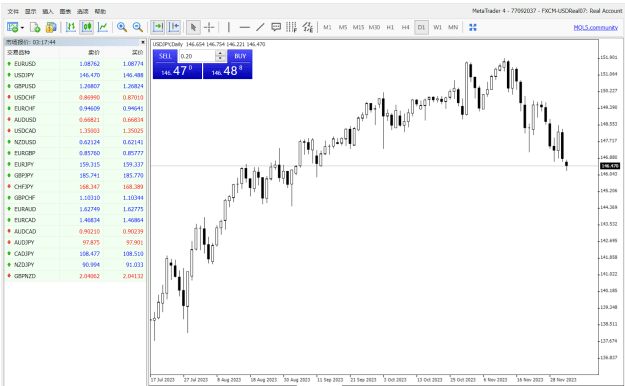This screenshot has width=625, height=386.
Task: Select NZDUSD symbol in Market Watch
Action: [25, 142]
